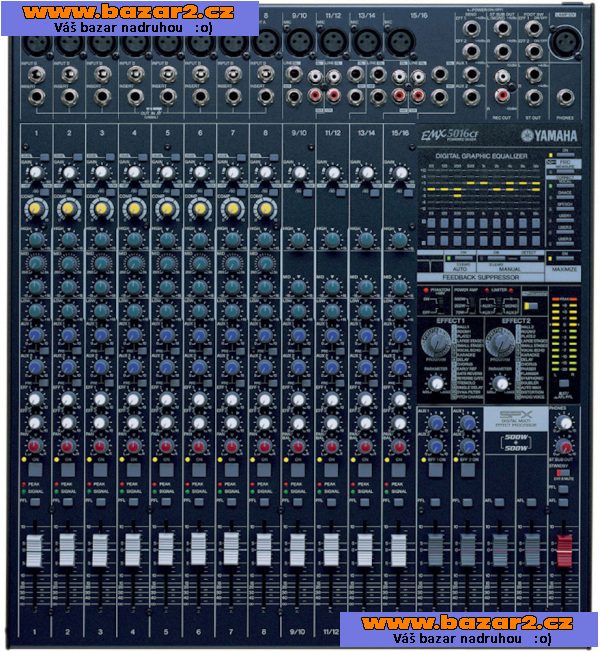
Task: Click the PHONES output jack
Action: pos(566,98)
